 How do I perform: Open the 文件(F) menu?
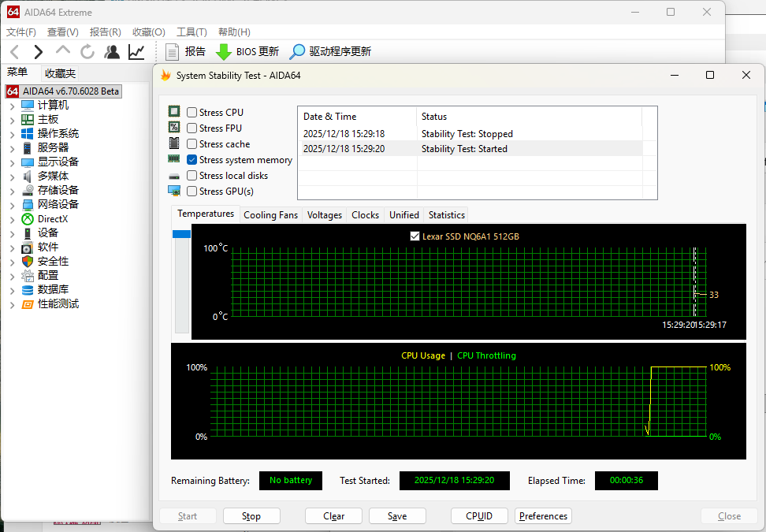point(21,32)
